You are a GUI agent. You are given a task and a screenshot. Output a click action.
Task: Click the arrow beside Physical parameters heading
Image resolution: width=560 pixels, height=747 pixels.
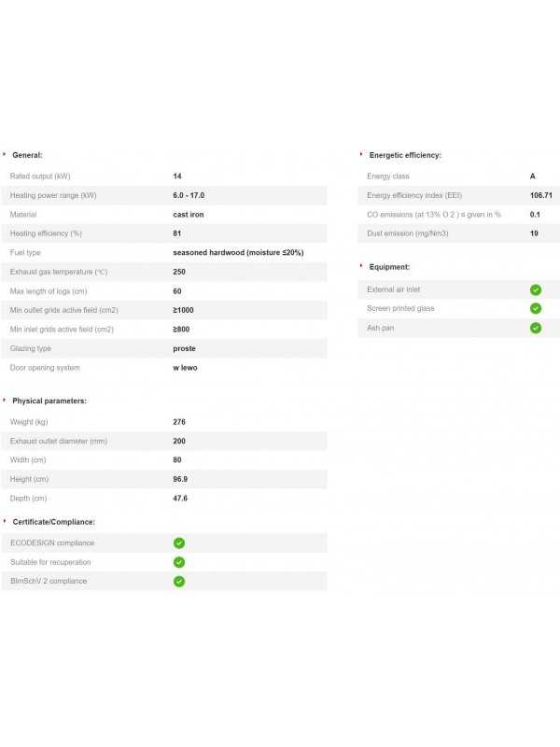point(5,400)
